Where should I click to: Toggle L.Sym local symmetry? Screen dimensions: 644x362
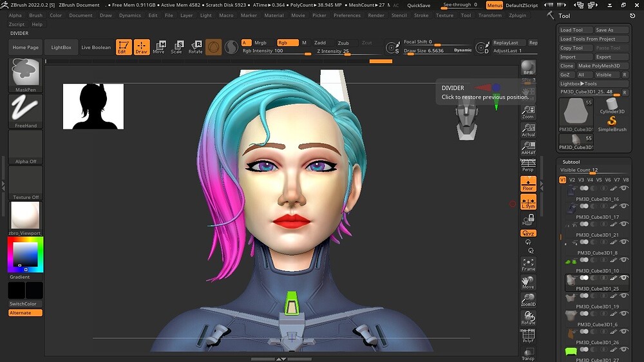point(528,202)
